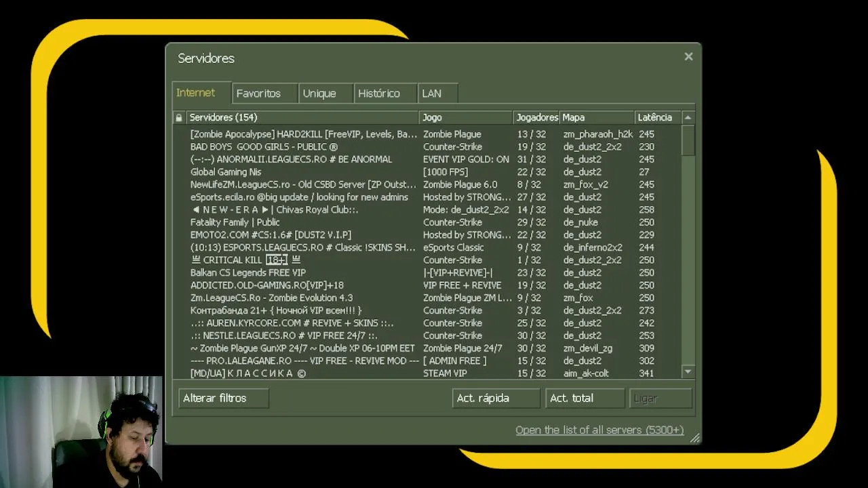
Task: Refresh all servers with Act. total
Action: pyautogui.click(x=585, y=398)
